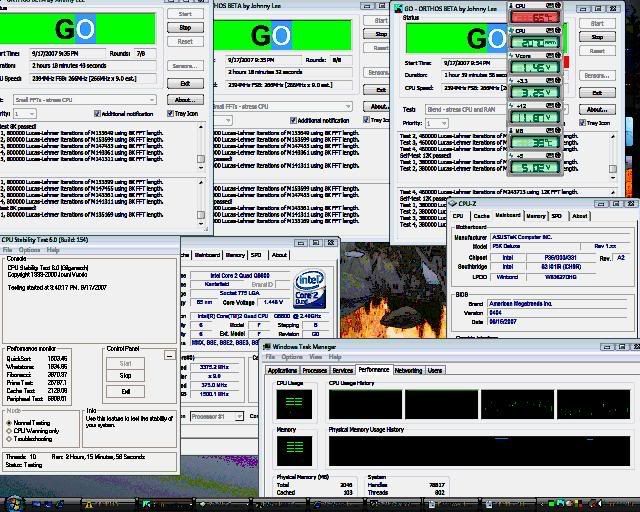
Task: Toggle Tray Icon checkbox in the rightmost ORTHOS window
Action: pos(582,122)
